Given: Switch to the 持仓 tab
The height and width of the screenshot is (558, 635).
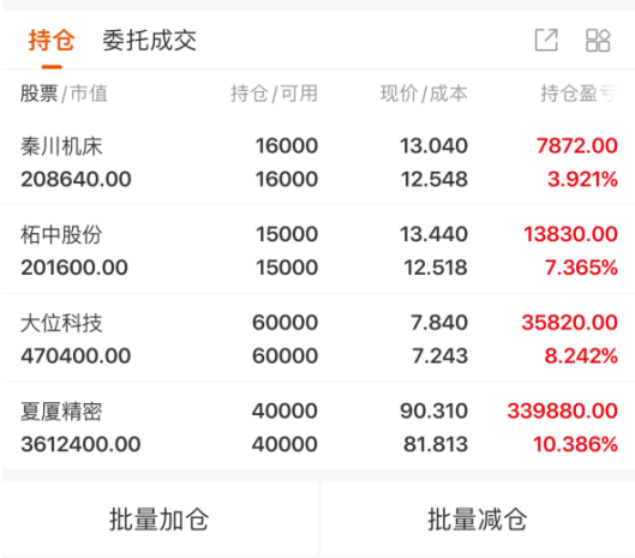Looking at the screenshot, I should pyautogui.click(x=51, y=40).
